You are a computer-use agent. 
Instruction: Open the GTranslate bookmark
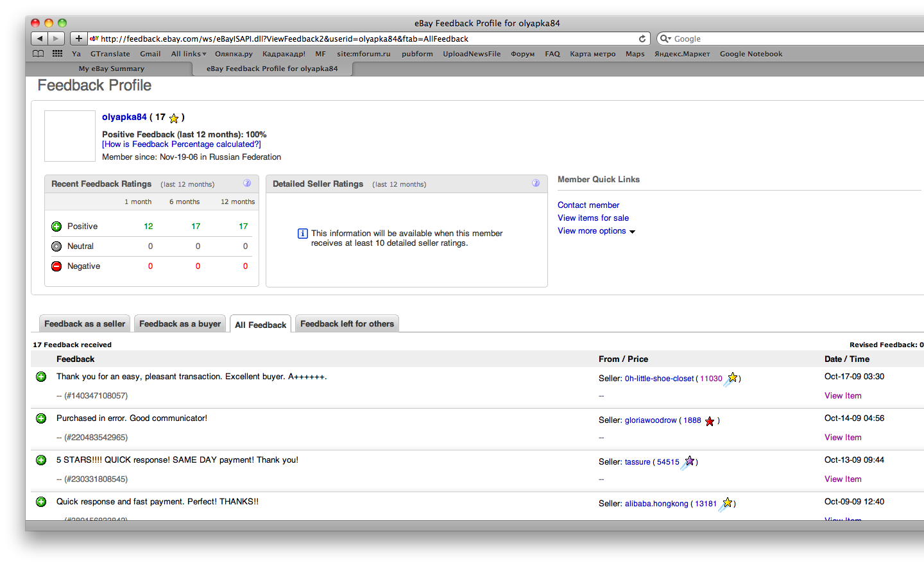click(110, 54)
